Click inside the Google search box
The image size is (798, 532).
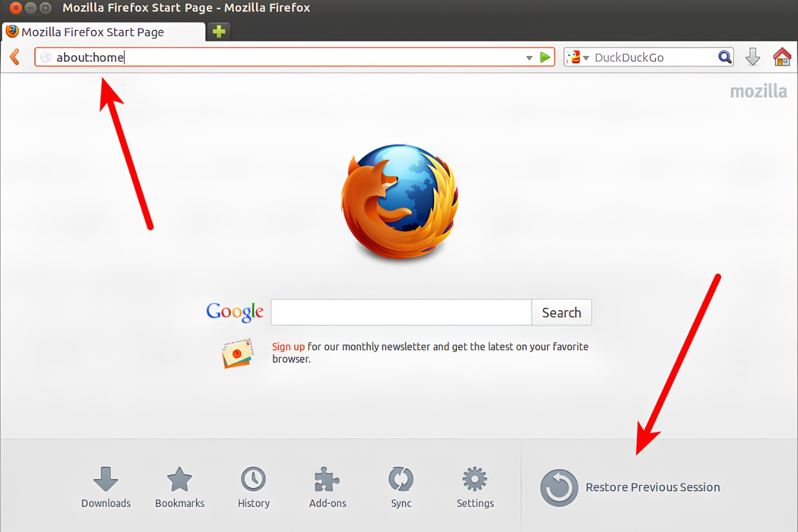[x=400, y=312]
